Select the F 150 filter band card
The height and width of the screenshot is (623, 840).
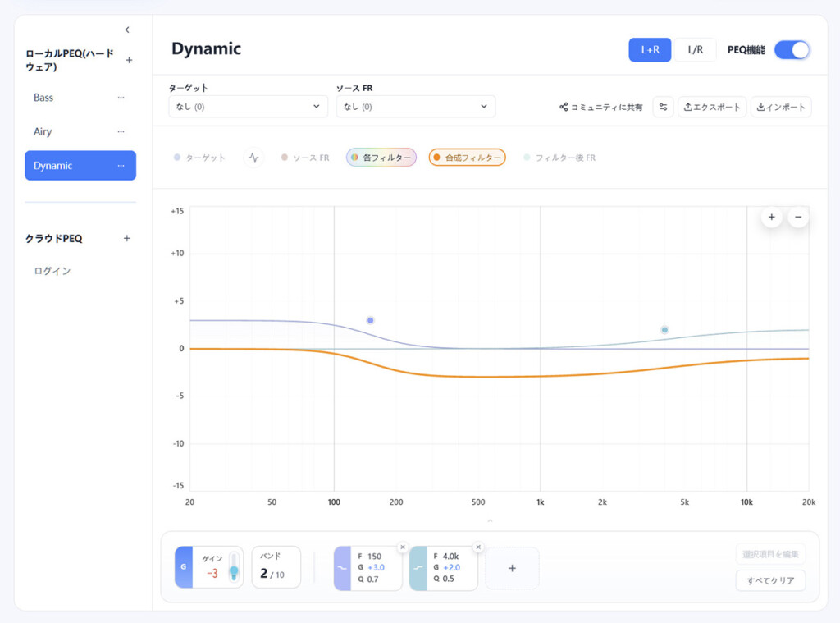[x=368, y=568]
